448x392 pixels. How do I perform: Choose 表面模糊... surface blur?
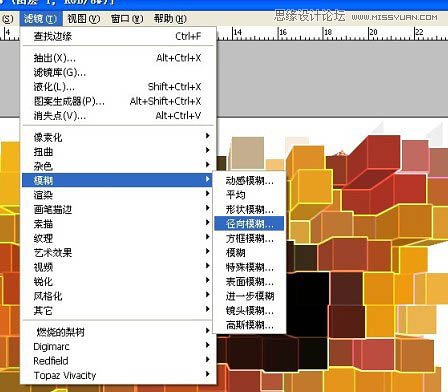[249, 282]
